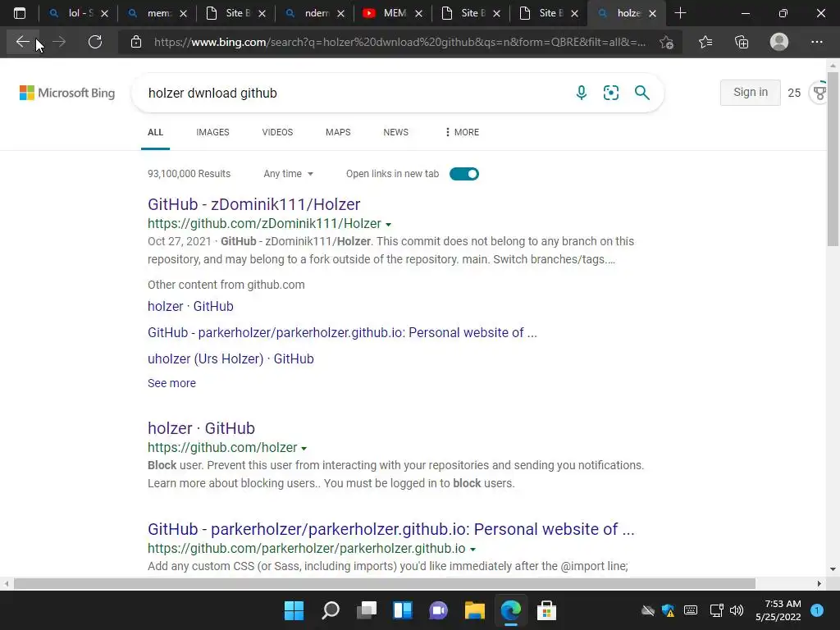The width and height of the screenshot is (840, 630).
Task: Open the tab actions menu icon
Action: click(x=20, y=13)
